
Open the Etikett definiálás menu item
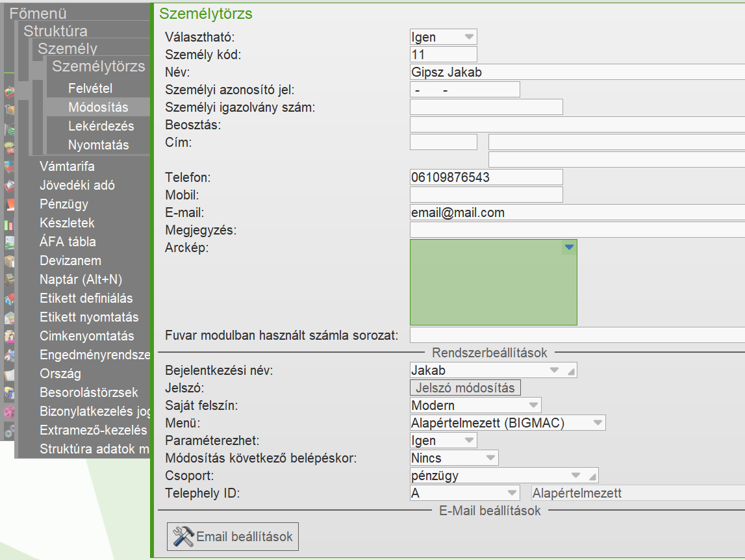click(86, 298)
